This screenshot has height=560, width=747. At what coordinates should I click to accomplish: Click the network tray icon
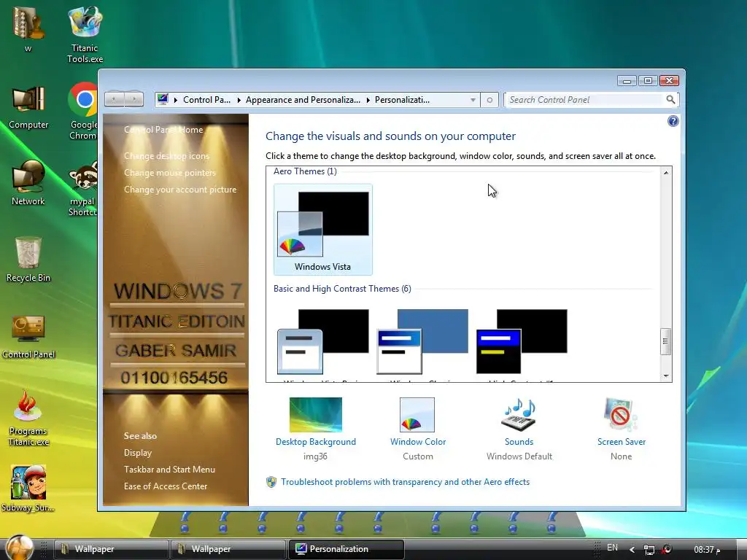tap(649, 550)
